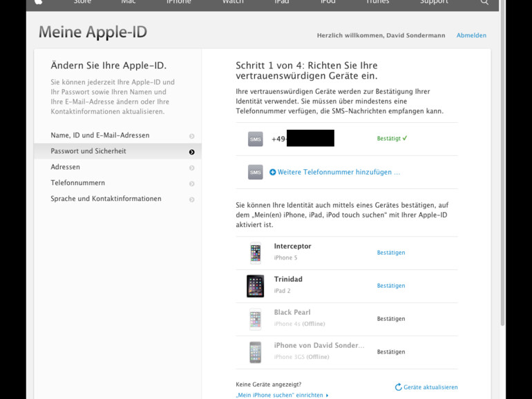Click the Apple logo in navigation bar
This screenshot has height=399, width=532.
tap(38, 1)
